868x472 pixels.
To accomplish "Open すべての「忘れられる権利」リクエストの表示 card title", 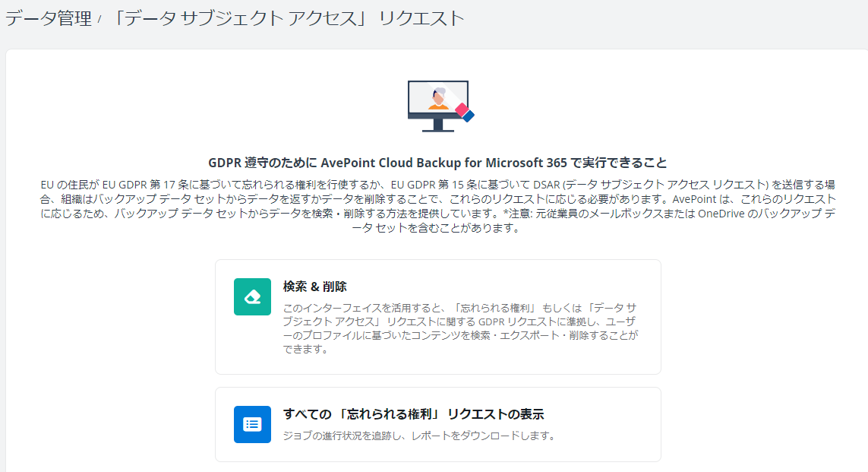I will pos(413,413).
